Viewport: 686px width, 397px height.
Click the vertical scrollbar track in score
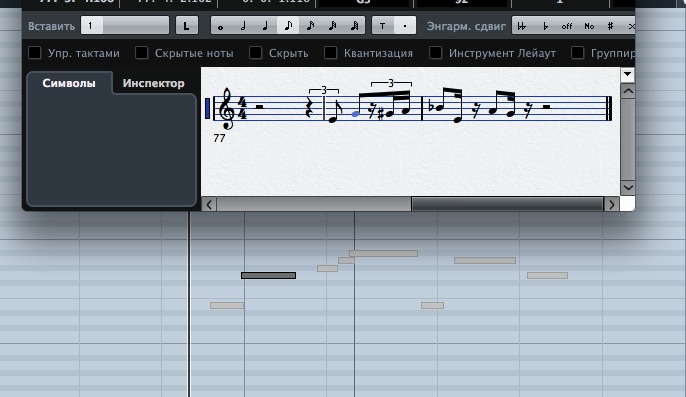pyautogui.click(x=627, y=139)
